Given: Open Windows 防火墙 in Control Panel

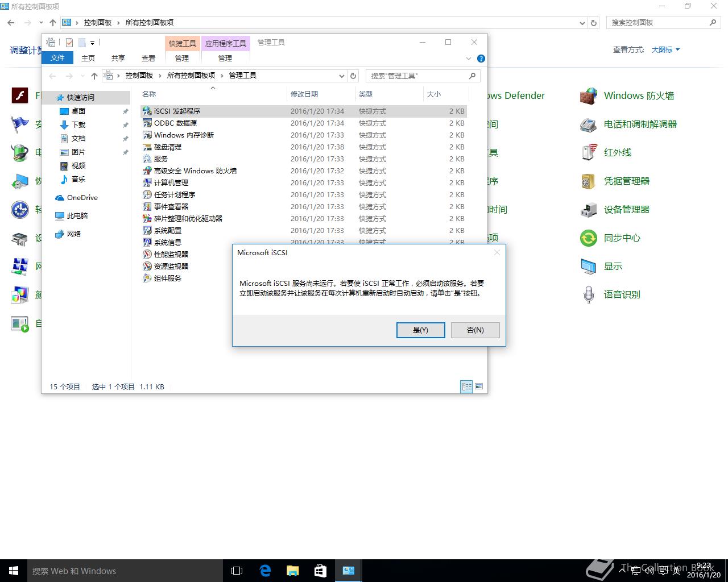Looking at the screenshot, I should tap(627, 95).
